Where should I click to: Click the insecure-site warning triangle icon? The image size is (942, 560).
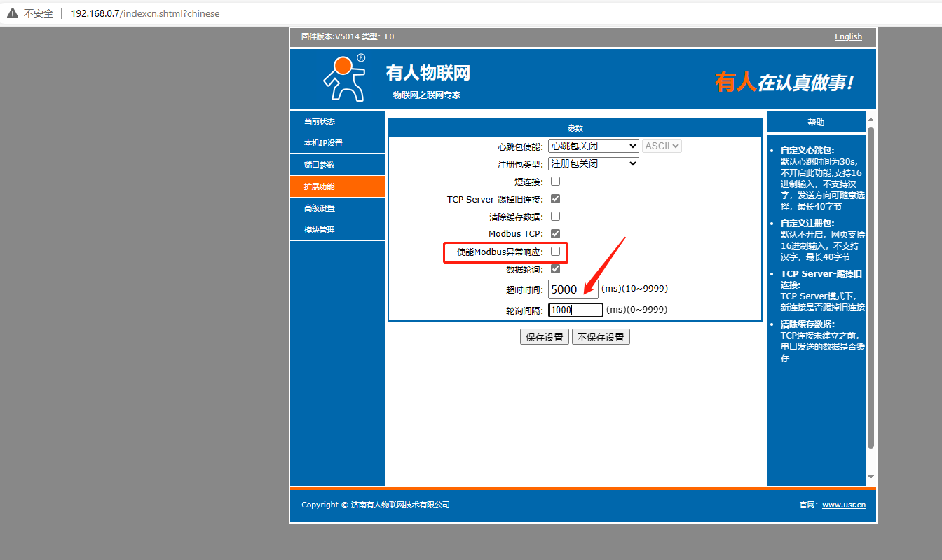[13, 13]
